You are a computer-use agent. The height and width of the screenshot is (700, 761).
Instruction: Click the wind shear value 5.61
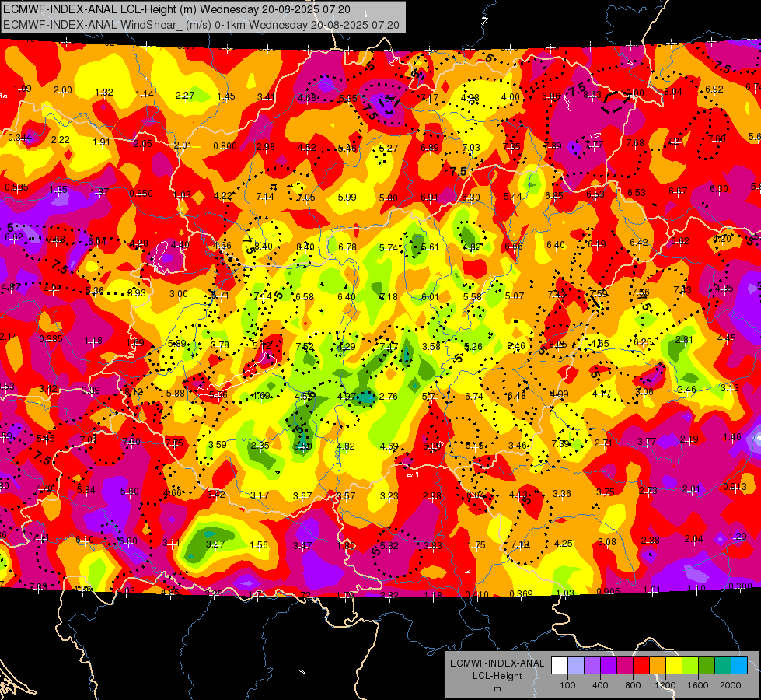(x=430, y=247)
